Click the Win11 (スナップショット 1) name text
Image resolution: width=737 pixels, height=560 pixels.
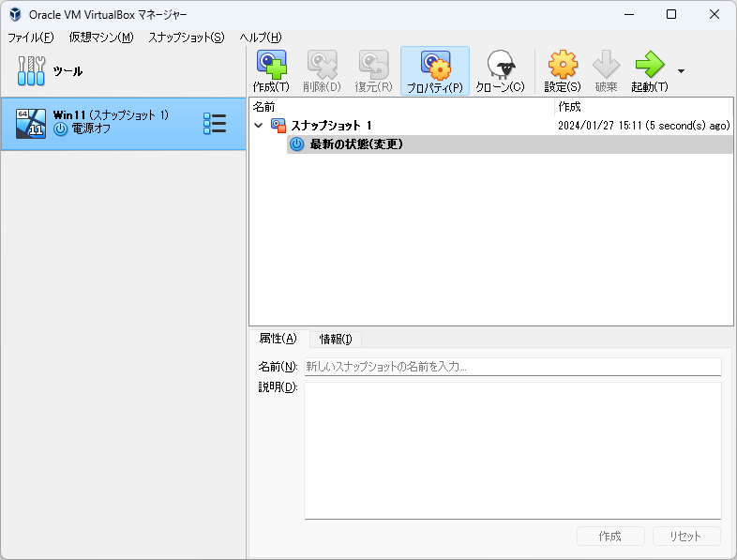[111, 115]
